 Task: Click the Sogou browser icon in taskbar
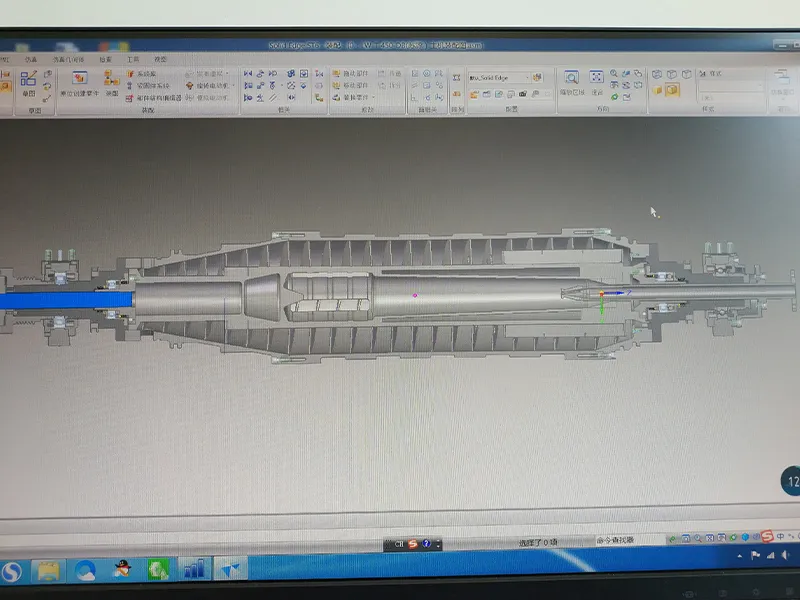(x=13, y=571)
